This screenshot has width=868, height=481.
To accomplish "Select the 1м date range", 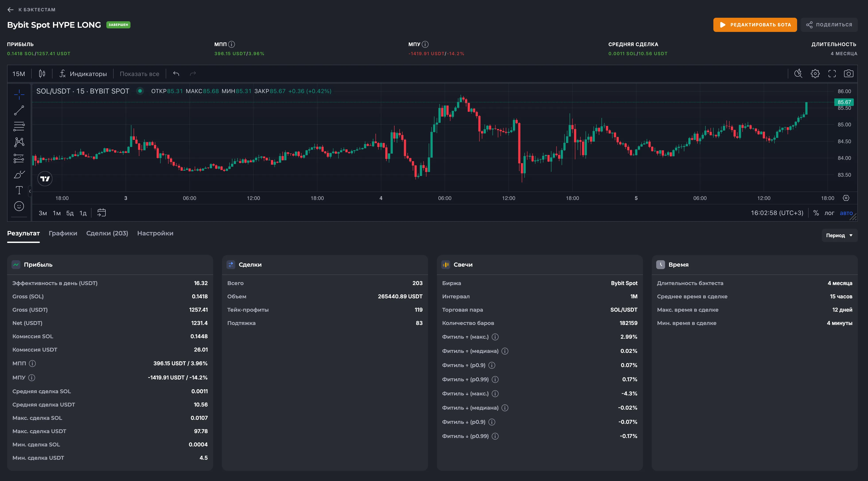I will [x=57, y=213].
